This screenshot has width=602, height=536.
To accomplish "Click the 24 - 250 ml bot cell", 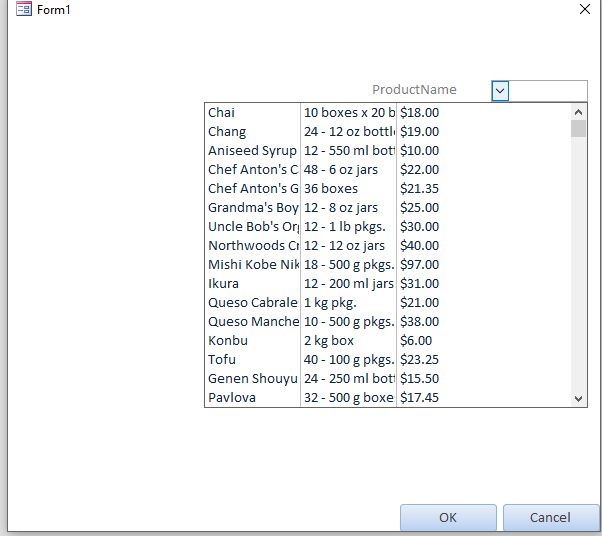I will pos(349,379).
